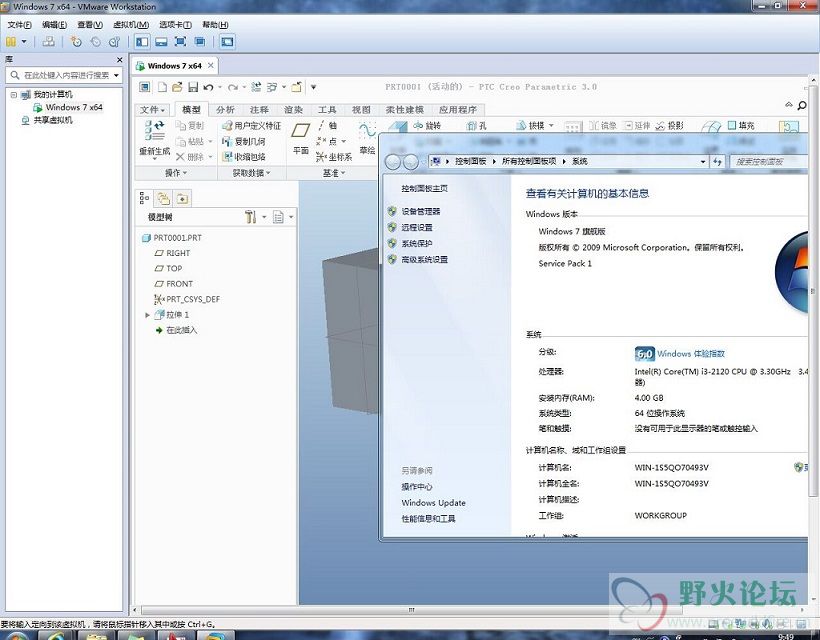Switch to the 注释 ribbon tab
Image resolution: width=820 pixels, height=640 pixels.
(x=259, y=110)
